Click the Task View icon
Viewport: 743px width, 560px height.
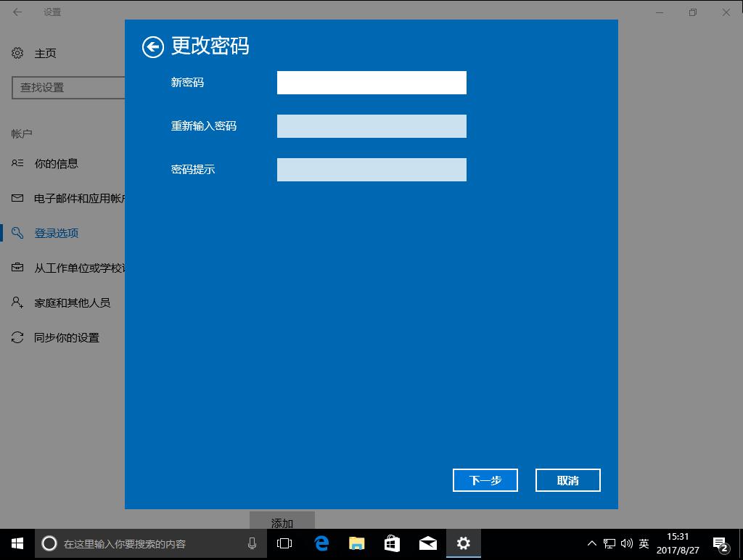click(284, 543)
